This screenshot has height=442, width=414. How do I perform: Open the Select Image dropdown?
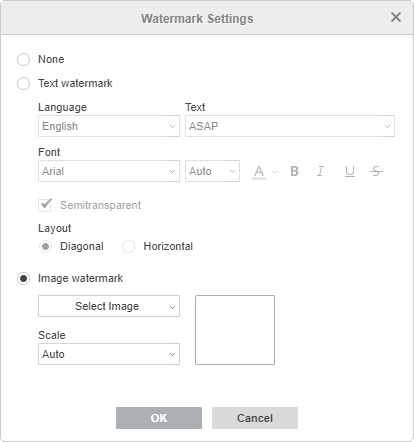coord(109,306)
